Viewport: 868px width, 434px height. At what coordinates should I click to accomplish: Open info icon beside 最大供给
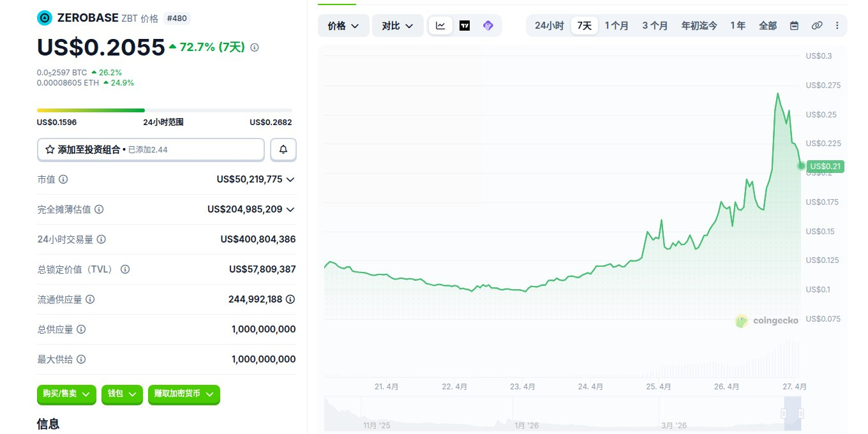[x=81, y=359]
